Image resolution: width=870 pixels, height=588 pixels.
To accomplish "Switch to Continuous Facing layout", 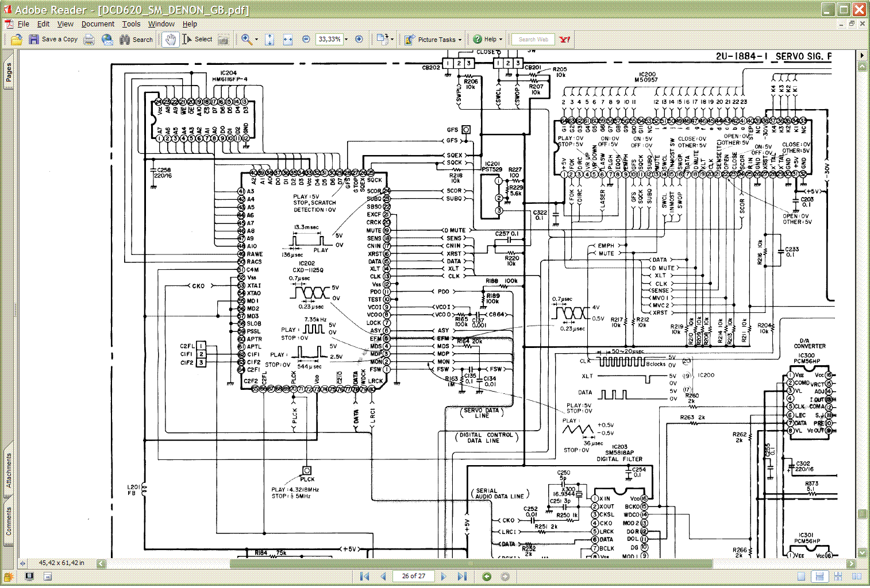I will tap(838, 577).
